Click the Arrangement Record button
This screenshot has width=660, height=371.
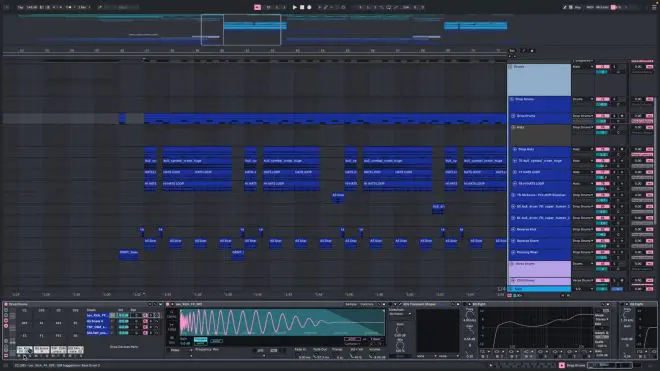pyautogui.click(x=309, y=7)
